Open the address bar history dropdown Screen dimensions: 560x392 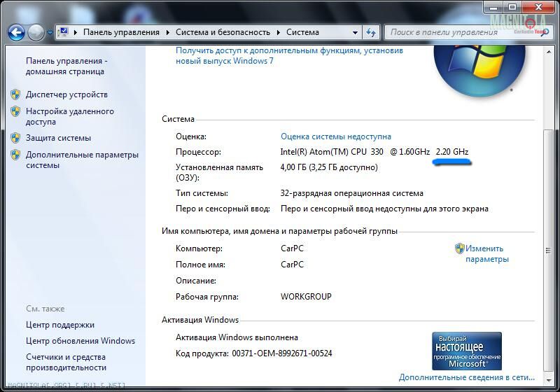pyautogui.click(x=355, y=32)
